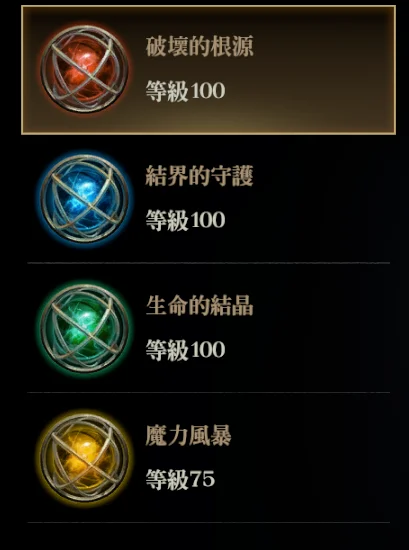Click the gold border of the selected entry
The height and width of the screenshot is (550, 409).
(x=208, y=6)
